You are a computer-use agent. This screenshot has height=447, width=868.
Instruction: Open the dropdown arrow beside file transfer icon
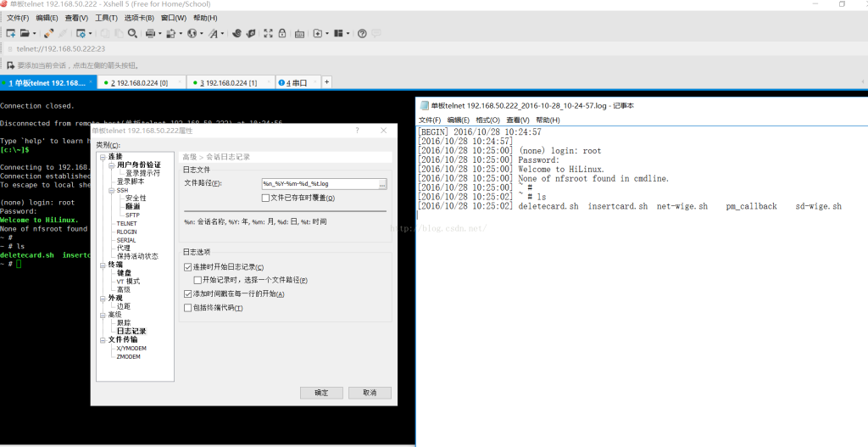pos(181,33)
